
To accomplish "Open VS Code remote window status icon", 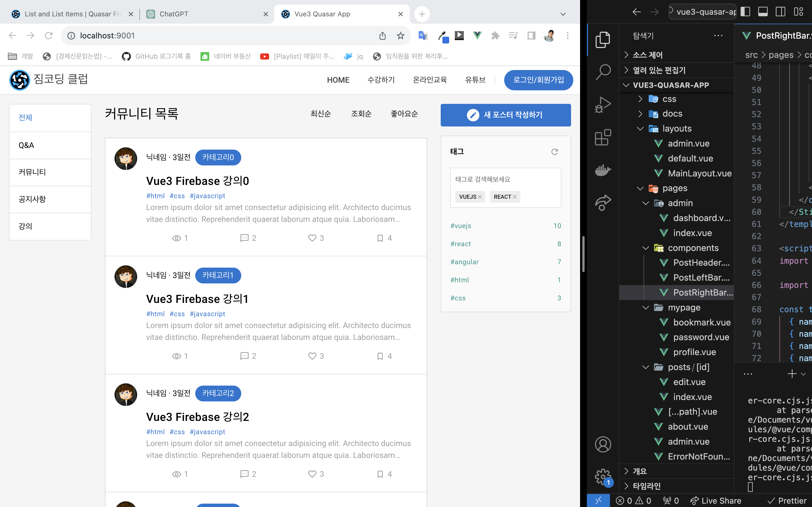I will point(598,501).
